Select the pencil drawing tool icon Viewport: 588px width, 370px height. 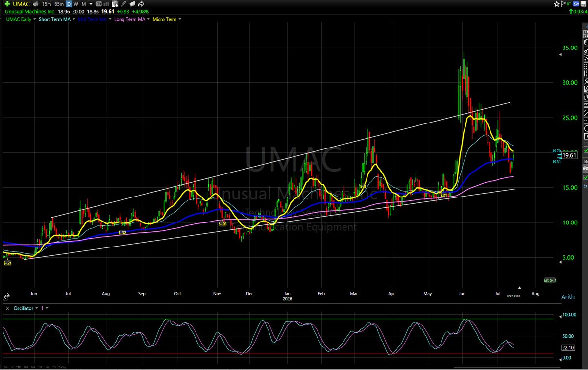124,4
